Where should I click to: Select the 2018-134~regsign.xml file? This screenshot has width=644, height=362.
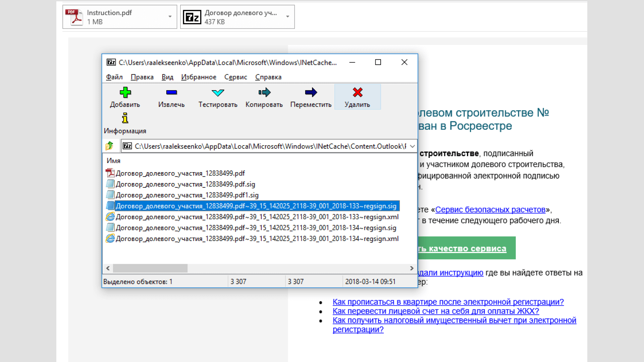point(257,239)
